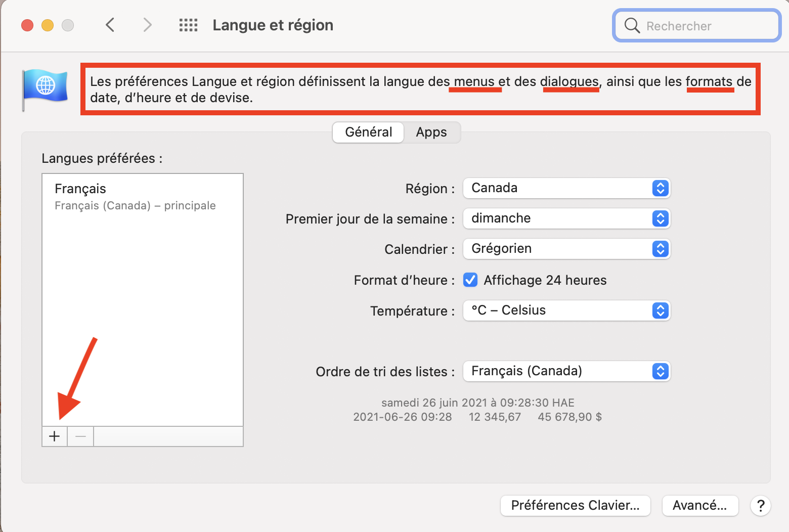
Task: Click the forward navigation arrow
Action: 147,25
